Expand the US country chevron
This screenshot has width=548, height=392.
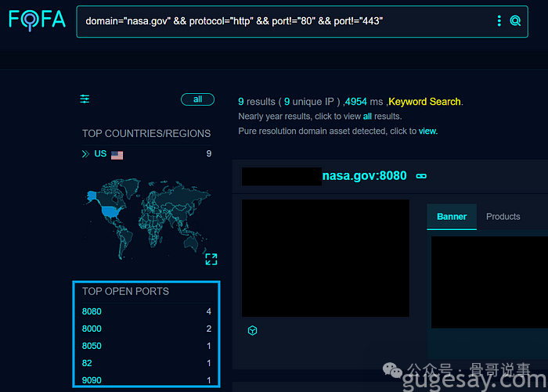pos(85,154)
